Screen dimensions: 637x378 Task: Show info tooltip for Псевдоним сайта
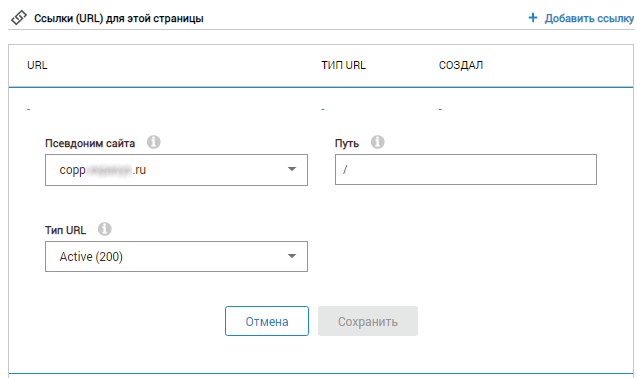coord(154,142)
